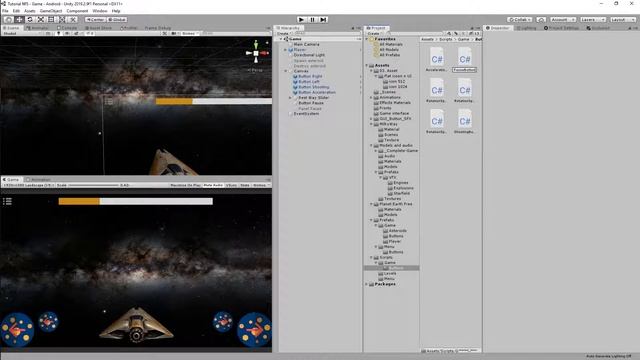
Task: Open the Assets menu
Action: [30, 11]
